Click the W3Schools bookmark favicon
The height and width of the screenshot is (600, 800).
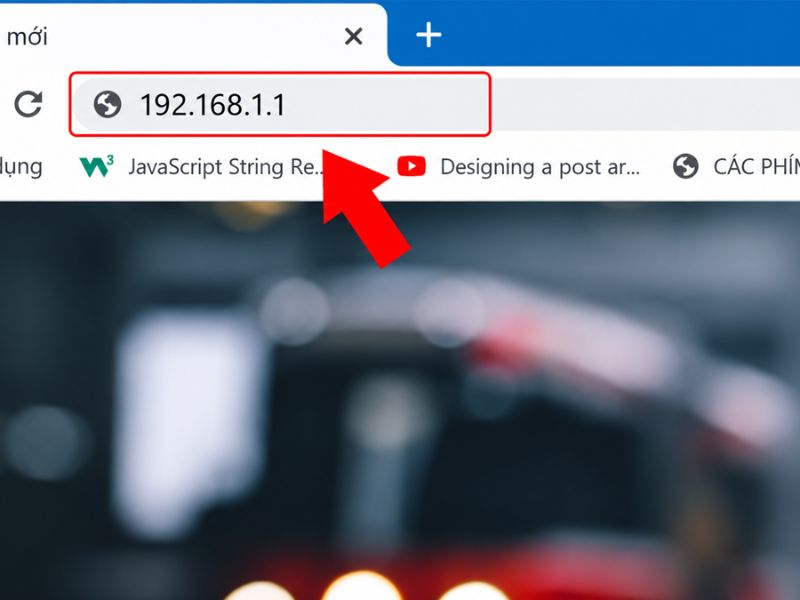pyautogui.click(x=96, y=167)
